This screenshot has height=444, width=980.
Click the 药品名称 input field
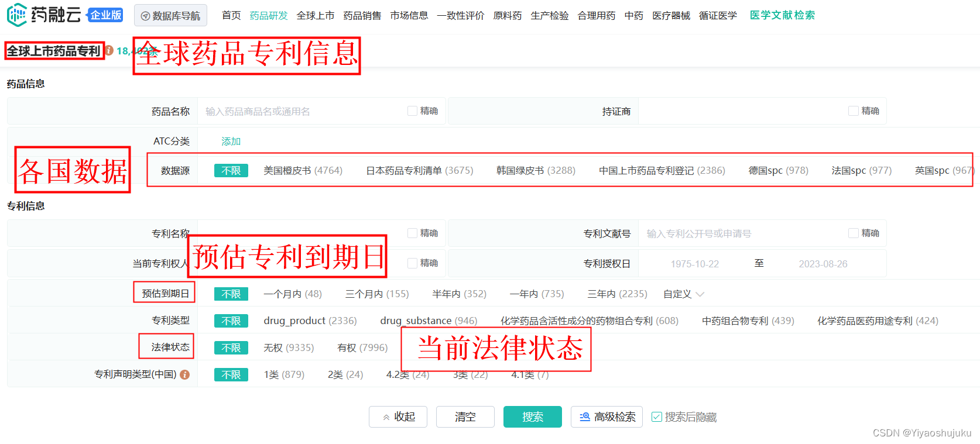pyautogui.click(x=301, y=111)
